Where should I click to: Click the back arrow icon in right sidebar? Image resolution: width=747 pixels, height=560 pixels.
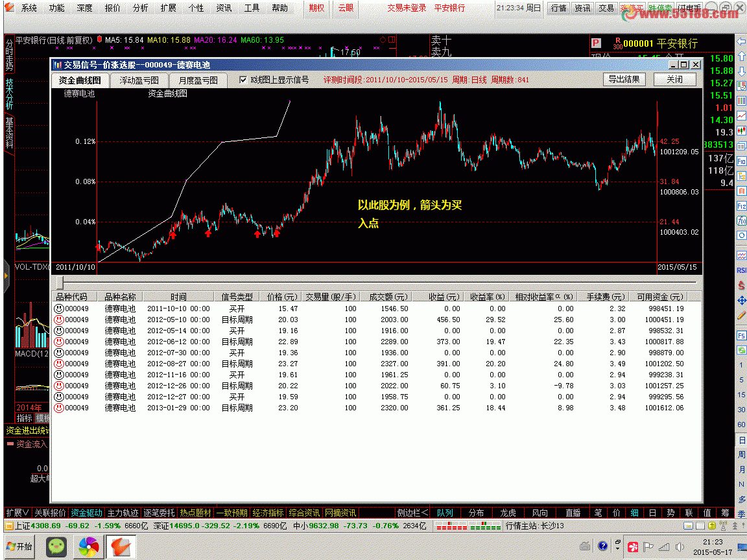[741, 41]
